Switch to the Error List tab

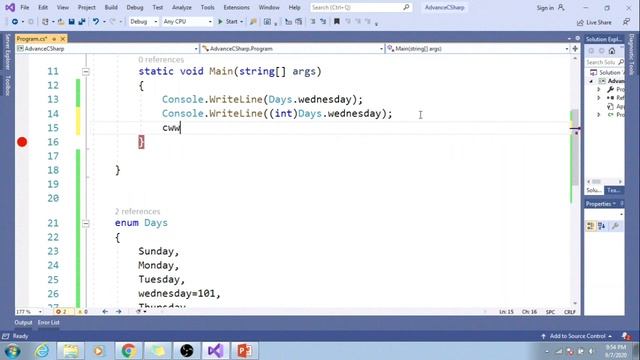click(x=49, y=322)
